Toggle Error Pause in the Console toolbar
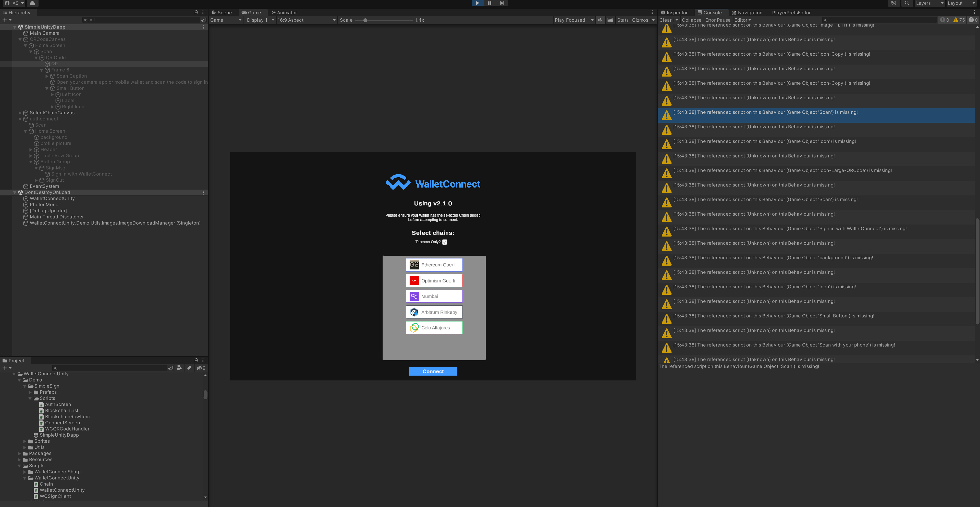 tap(718, 20)
